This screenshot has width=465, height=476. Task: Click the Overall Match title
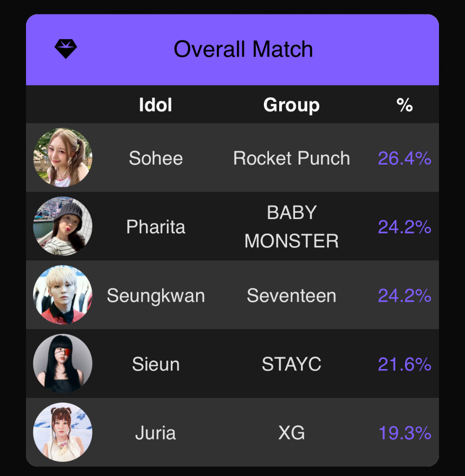coord(243,49)
